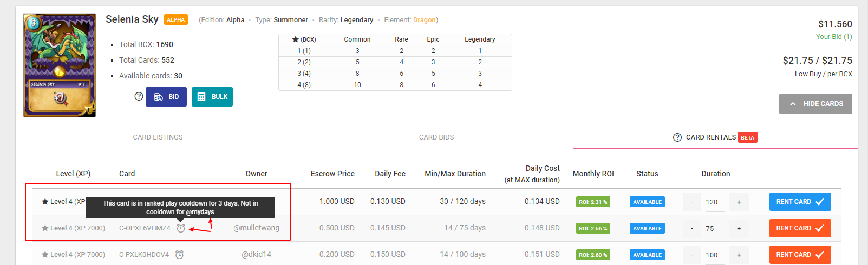Click the Your Bid (1) link
Viewport: 868px width, 265px height.
coord(833,37)
